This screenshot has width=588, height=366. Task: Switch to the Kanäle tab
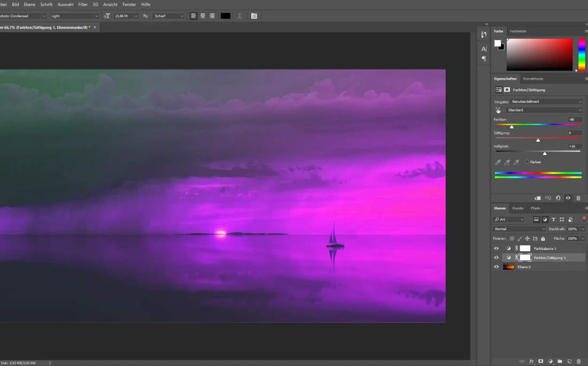(517, 208)
